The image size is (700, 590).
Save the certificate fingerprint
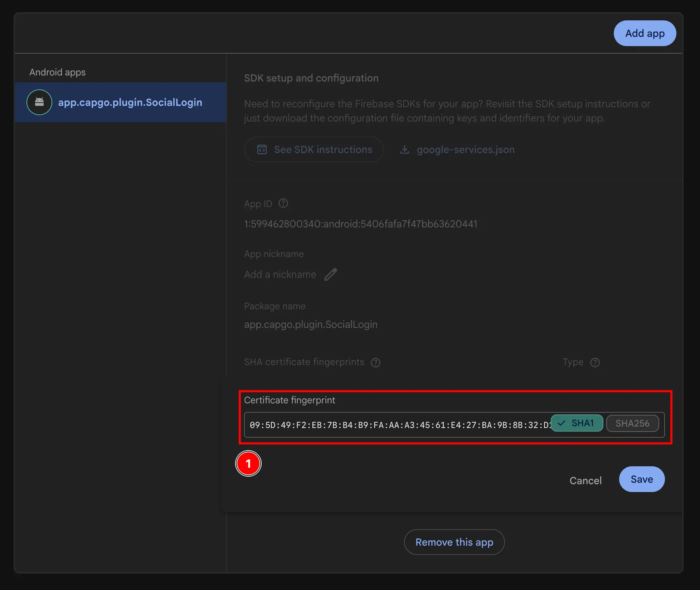click(x=641, y=479)
